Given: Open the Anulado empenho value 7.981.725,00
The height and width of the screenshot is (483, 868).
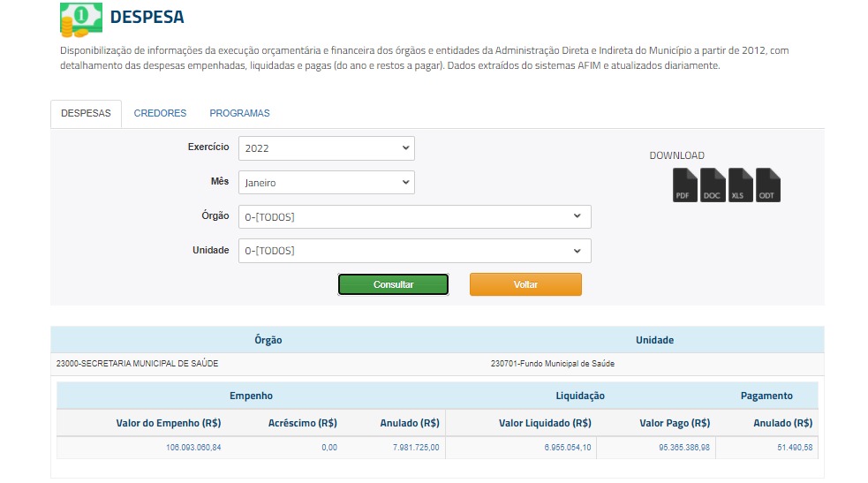Looking at the screenshot, I should [416, 448].
